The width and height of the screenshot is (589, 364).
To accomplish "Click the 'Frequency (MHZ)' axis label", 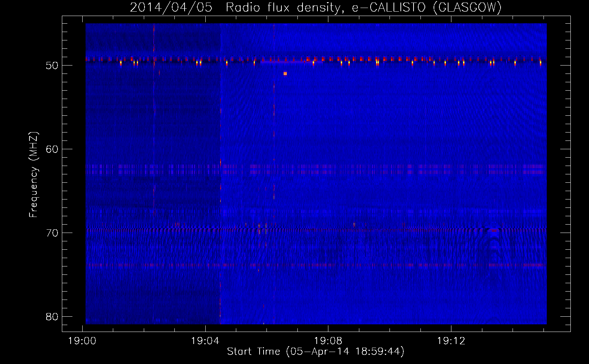I will point(33,175).
